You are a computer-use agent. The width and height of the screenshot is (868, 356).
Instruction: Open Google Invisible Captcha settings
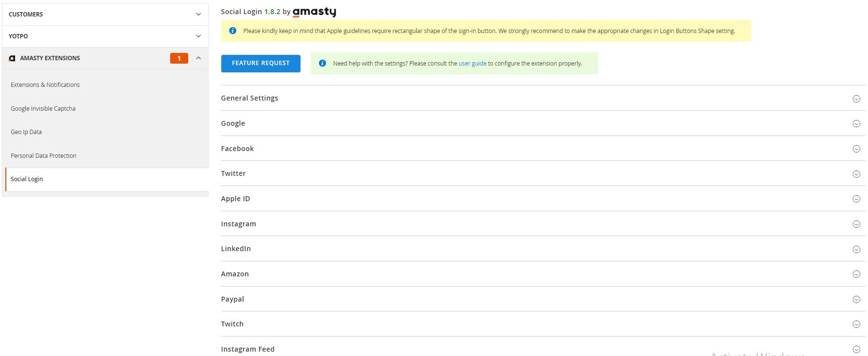point(43,108)
